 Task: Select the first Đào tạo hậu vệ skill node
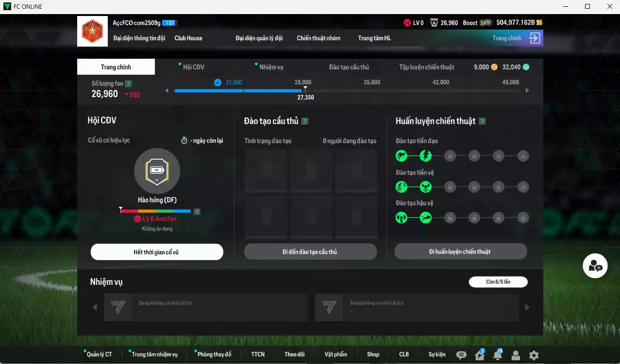point(401,217)
